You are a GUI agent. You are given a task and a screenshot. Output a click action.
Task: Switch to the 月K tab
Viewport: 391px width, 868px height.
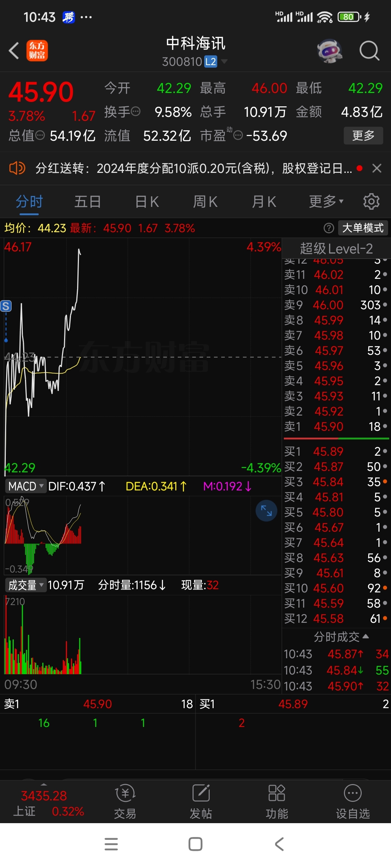pos(264,201)
